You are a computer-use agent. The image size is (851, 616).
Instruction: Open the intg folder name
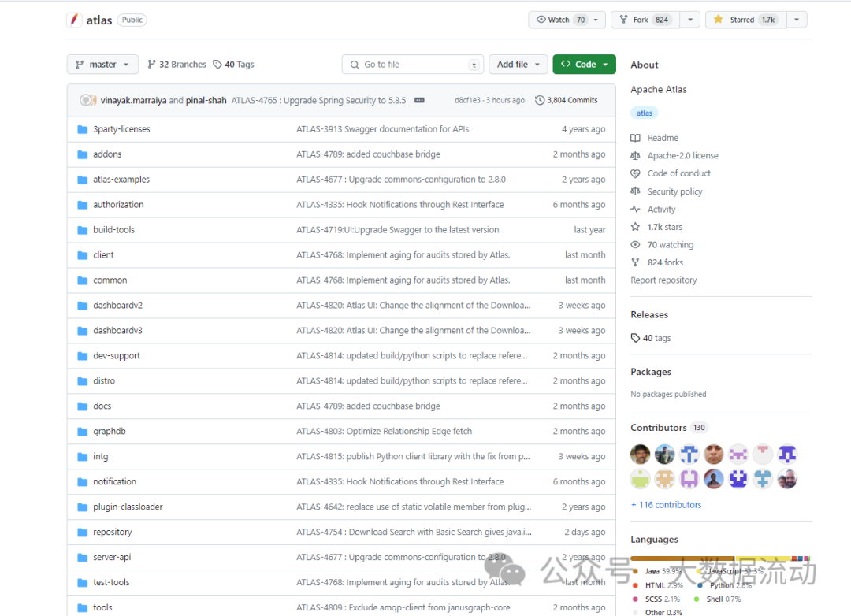coord(100,456)
